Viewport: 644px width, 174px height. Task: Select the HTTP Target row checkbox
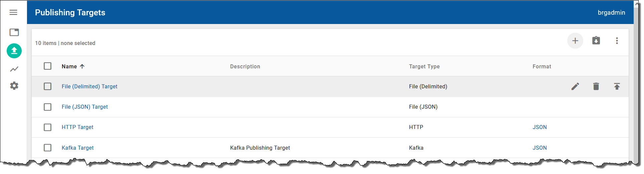tap(48, 127)
